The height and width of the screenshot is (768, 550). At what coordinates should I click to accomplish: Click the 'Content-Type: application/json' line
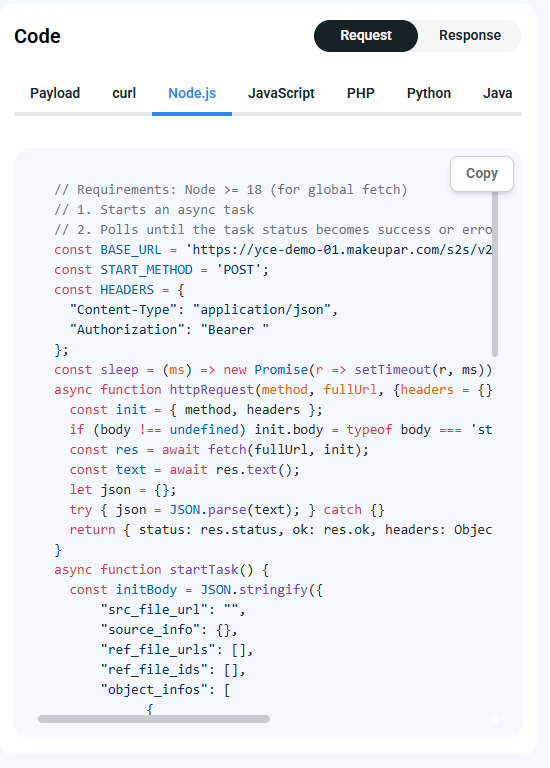[x=204, y=310]
